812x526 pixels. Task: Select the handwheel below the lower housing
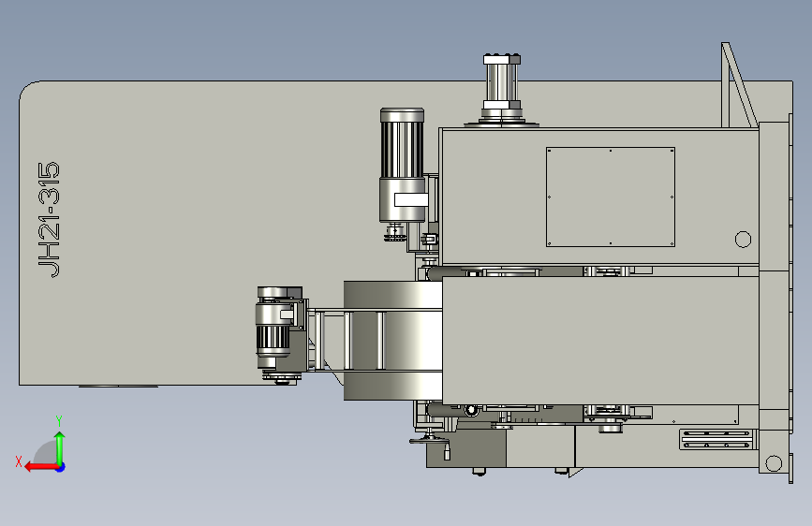(430, 441)
